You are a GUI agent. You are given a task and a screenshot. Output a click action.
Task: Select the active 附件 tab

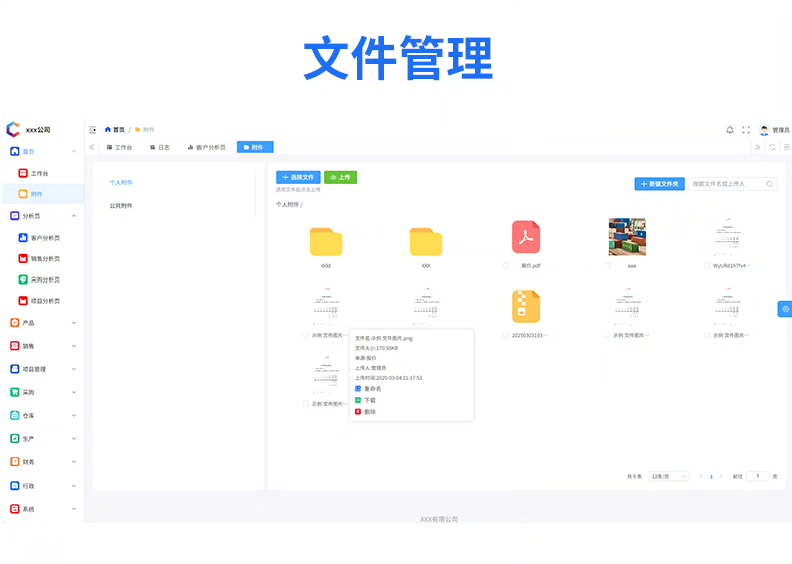click(x=255, y=147)
